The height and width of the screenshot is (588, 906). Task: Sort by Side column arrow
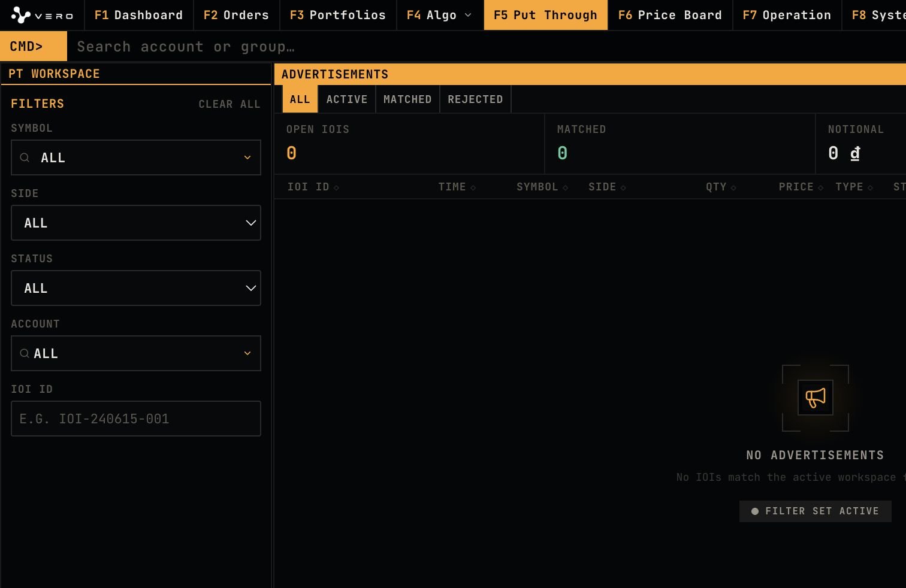623,187
